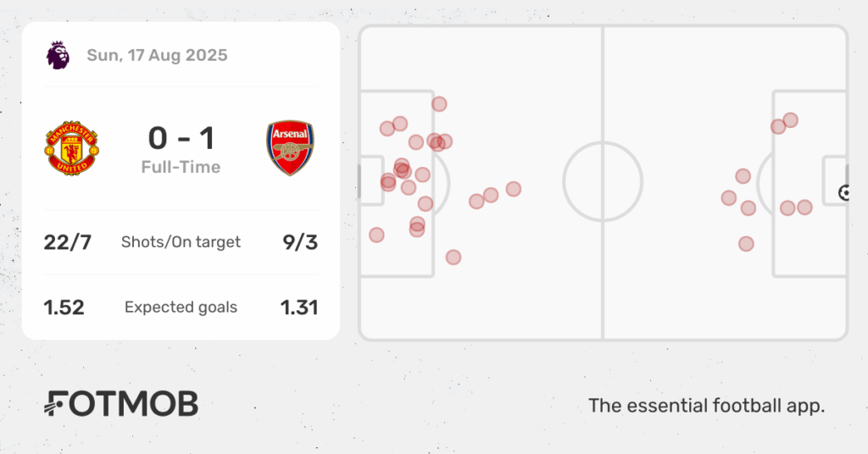
Task: Click the FotMob logo
Action: click(x=121, y=404)
